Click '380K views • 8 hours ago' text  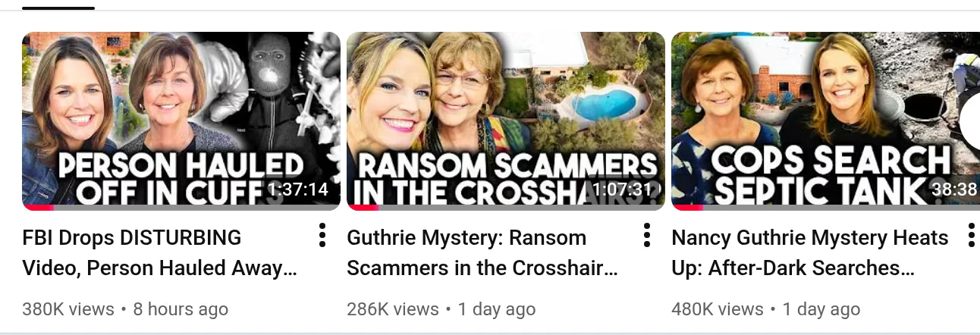[x=125, y=309]
